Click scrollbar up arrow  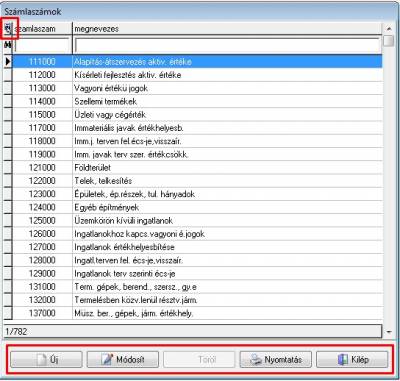coord(389,29)
